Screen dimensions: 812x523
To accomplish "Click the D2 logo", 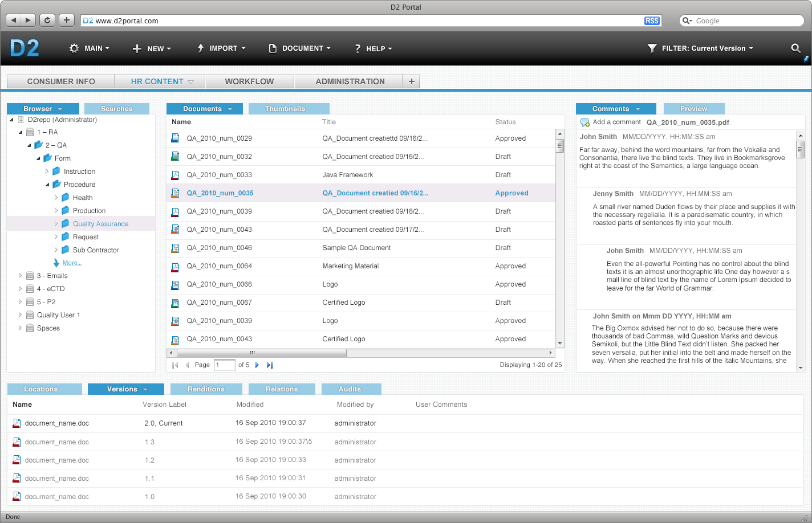I will pos(25,48).
